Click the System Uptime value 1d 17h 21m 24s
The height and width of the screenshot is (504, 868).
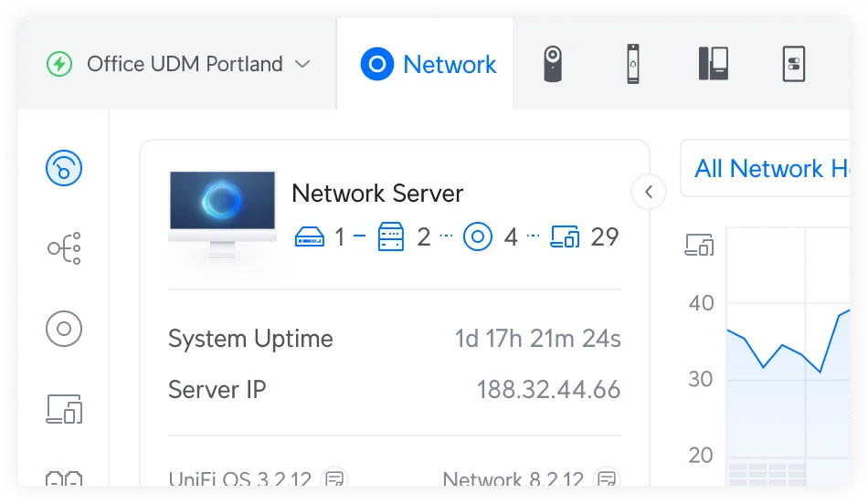coord(537,339)
